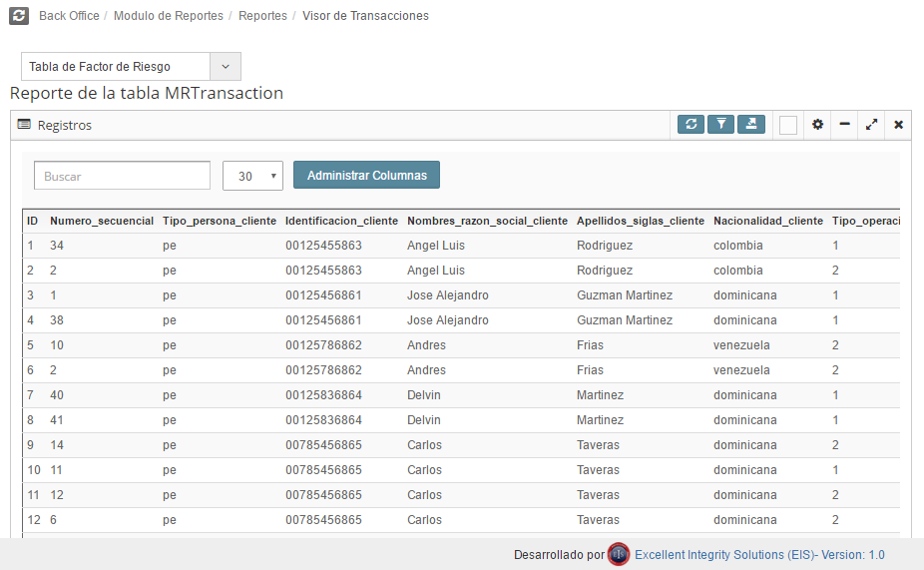Open the 30 rows-per-page dropdown
Viewport: 924px width, 570px height.
tap(252, 176)
